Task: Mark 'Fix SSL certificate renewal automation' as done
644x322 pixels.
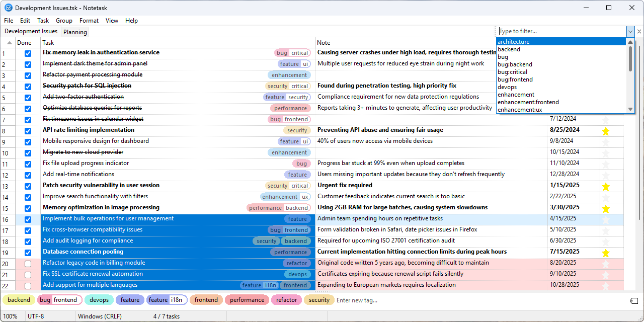Action: (x=28, y=274)
